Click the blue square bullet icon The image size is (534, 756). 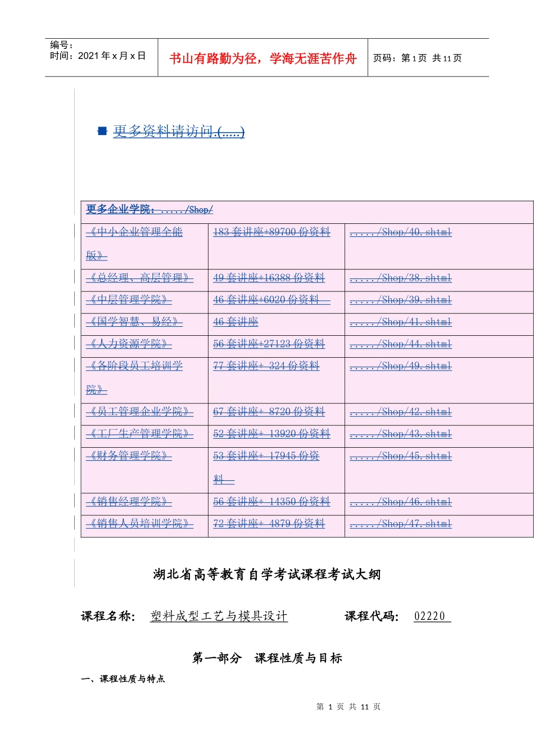[x=102, y=131]
